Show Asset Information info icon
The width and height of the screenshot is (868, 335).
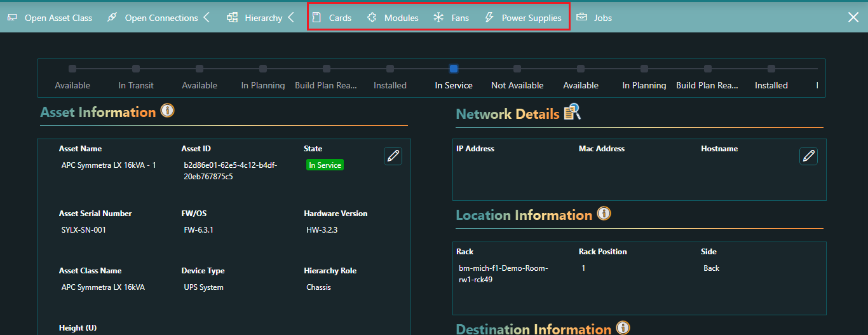click(167, 111)
